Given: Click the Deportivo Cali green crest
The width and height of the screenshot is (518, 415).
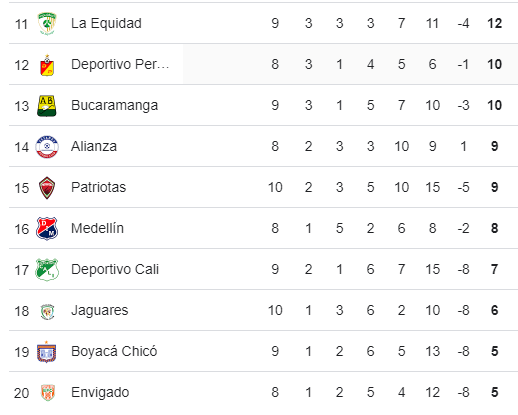Looking at the screenshot, I should click(x=47, y=270).
